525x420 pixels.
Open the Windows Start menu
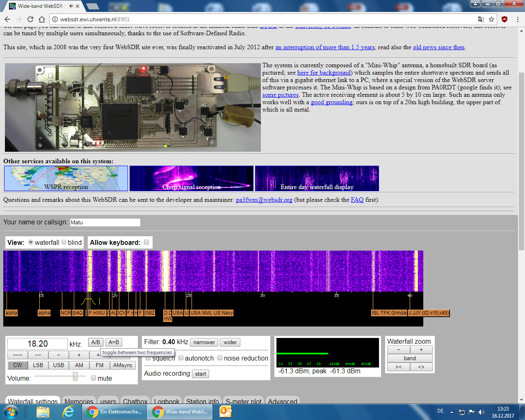[x=11, y=411]
